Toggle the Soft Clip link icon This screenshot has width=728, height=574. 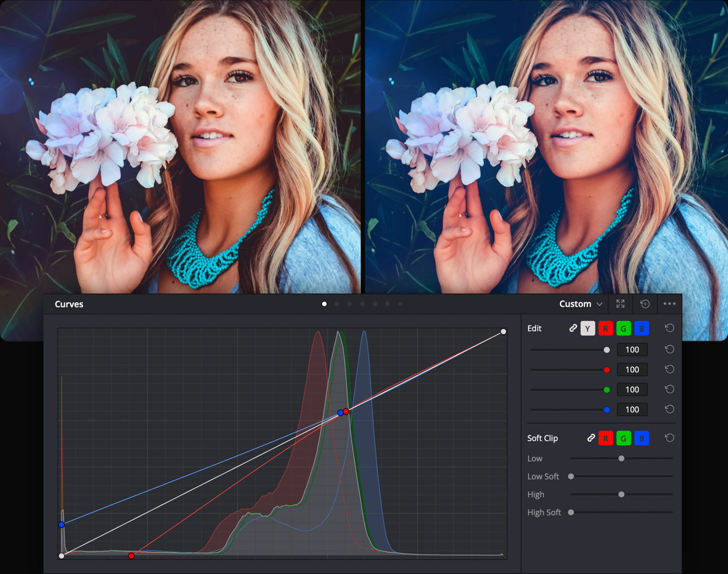pyautogui.click(x=591, y=438)
